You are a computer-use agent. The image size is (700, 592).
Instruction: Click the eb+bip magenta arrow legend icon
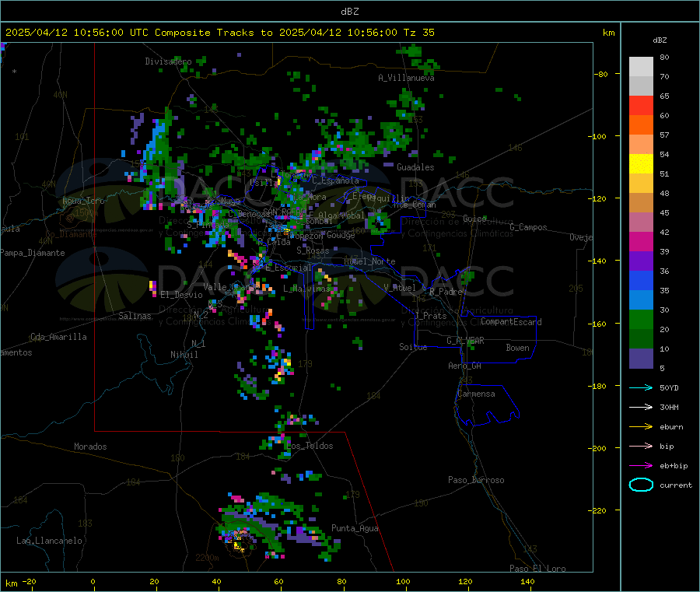[641, 466]
